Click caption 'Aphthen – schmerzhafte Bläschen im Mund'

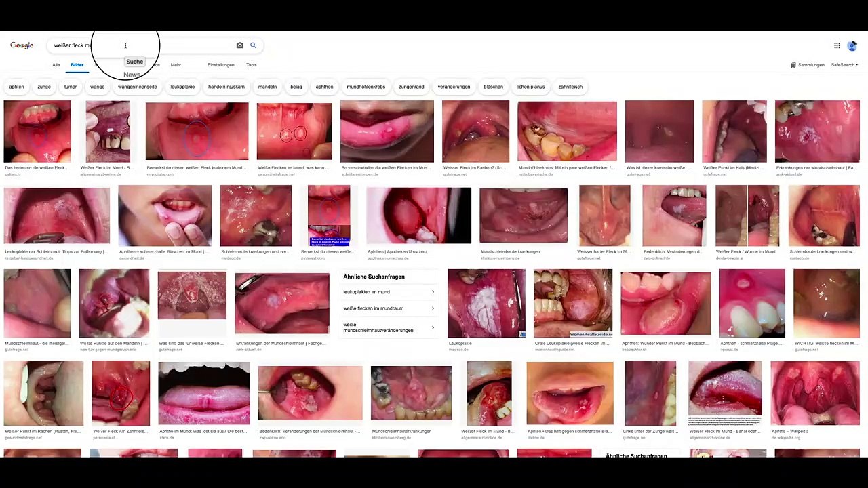[165, 252]
